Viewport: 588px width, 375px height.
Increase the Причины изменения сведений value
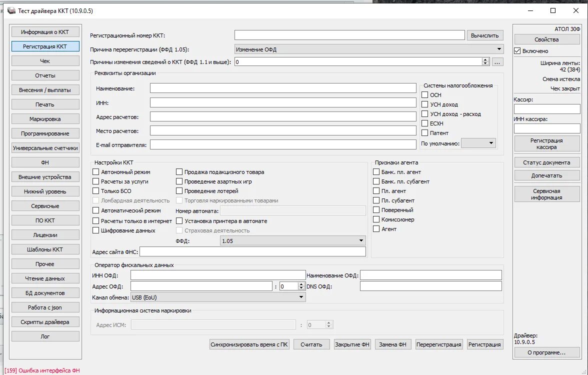coord(485,60)
